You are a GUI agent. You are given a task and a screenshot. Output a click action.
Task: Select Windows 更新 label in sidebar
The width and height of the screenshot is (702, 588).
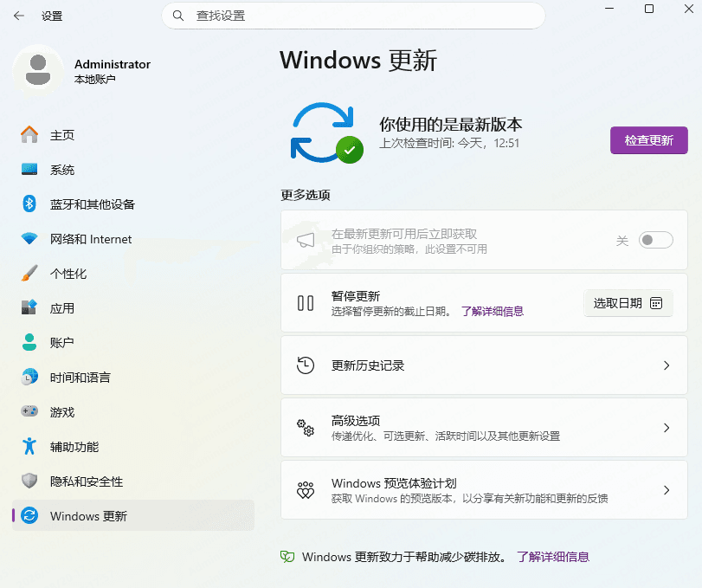88,516
